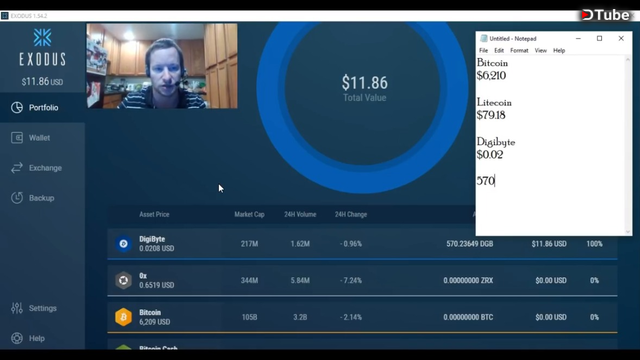Click DigiByte 100% portfolio share
The width and height of the screenshot is (640, 360).
coord(594,244)
